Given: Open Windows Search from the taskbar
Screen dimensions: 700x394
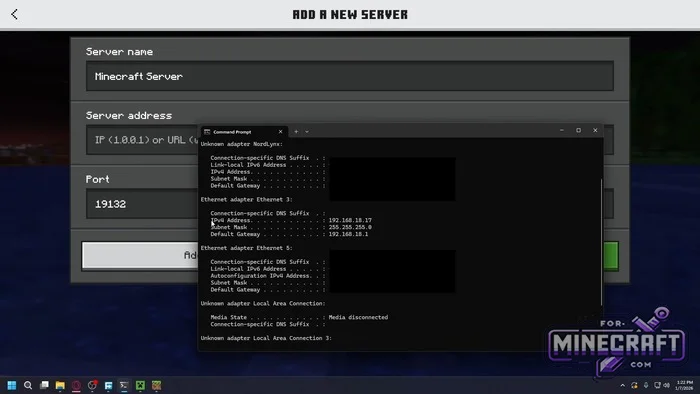Looking at the screenshot, I should coord(28,385).
